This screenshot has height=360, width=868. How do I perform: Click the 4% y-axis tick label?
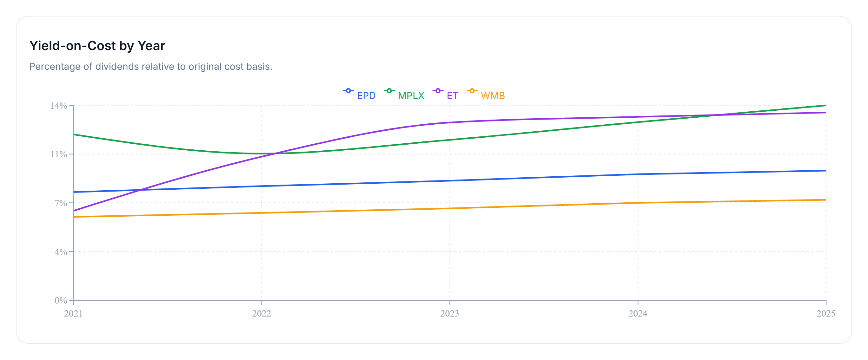61,252
